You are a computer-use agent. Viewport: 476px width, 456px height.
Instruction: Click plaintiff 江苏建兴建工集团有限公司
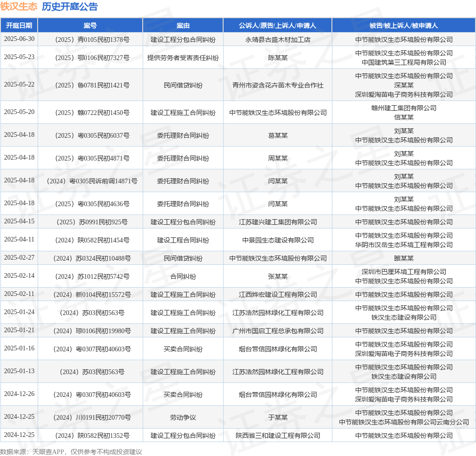(x=278, y=222)
